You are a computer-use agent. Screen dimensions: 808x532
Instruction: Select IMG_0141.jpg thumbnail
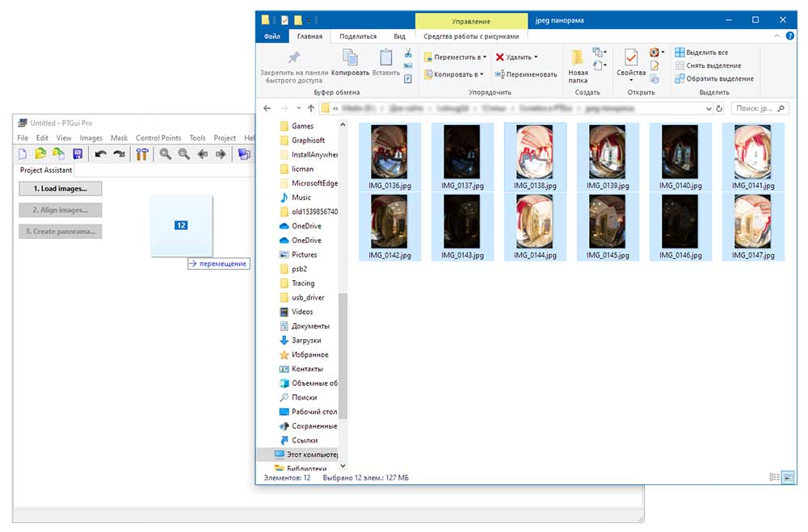pos(753,157)
